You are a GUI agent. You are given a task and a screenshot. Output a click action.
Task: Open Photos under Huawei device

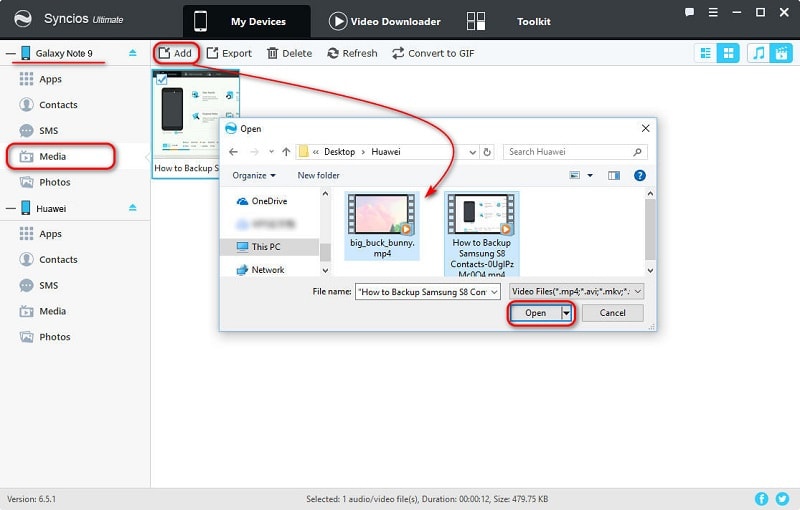click(x=45, y=337)
